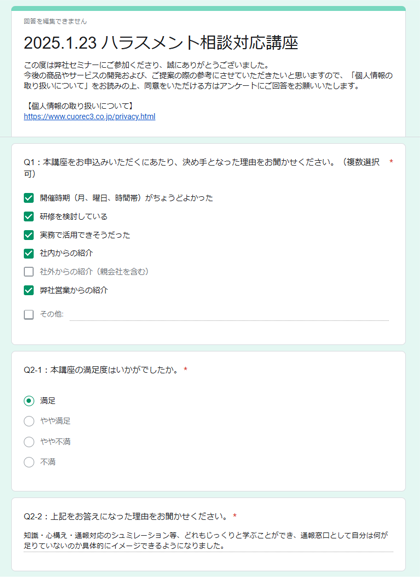
Task: Select the 不満 radio button
Action: tap(29, 462)
